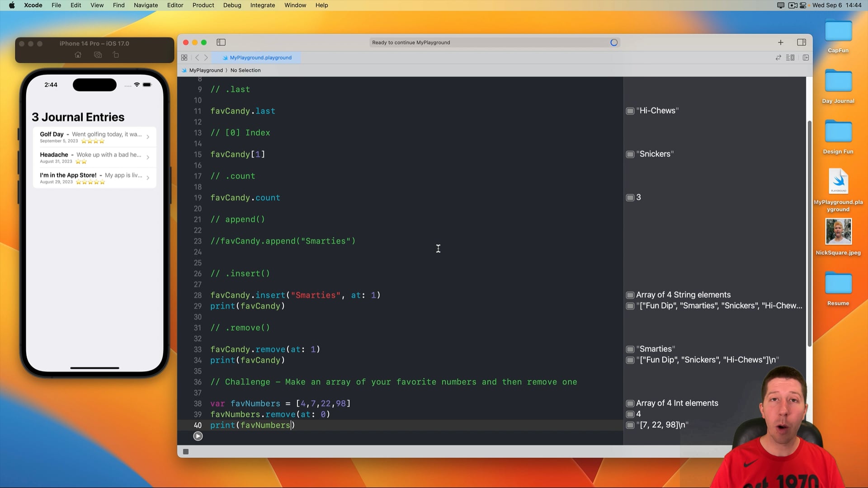
Task: Open the editor options lines icon
Action: point(790,58)
